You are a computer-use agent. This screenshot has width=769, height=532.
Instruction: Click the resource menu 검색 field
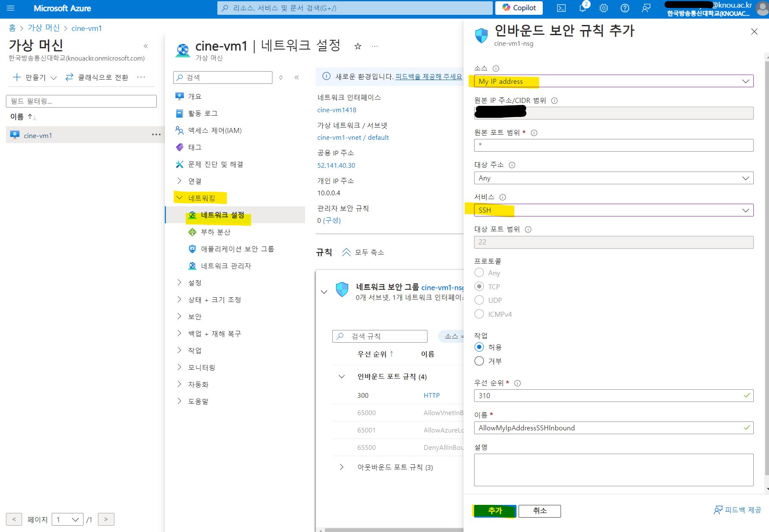(223, 78)
